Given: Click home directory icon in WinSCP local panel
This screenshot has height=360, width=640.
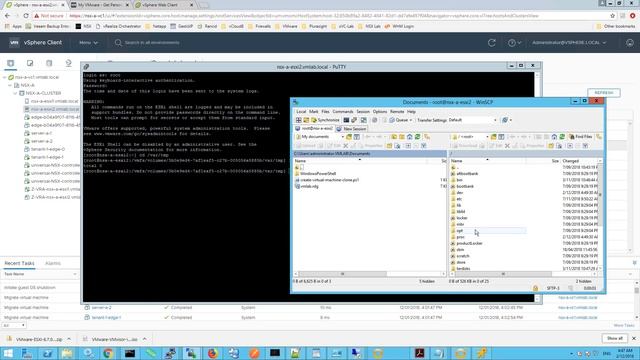Looking at the screenshot, I should pos(409,137).
